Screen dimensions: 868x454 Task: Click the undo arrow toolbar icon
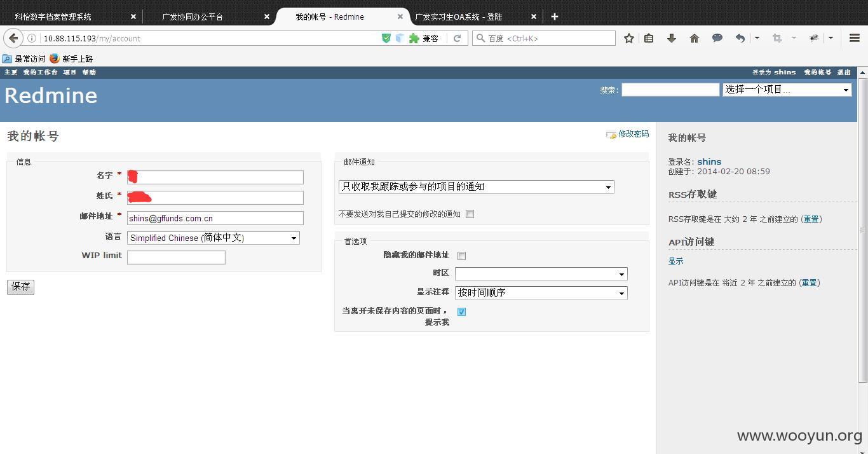(740, 38)
